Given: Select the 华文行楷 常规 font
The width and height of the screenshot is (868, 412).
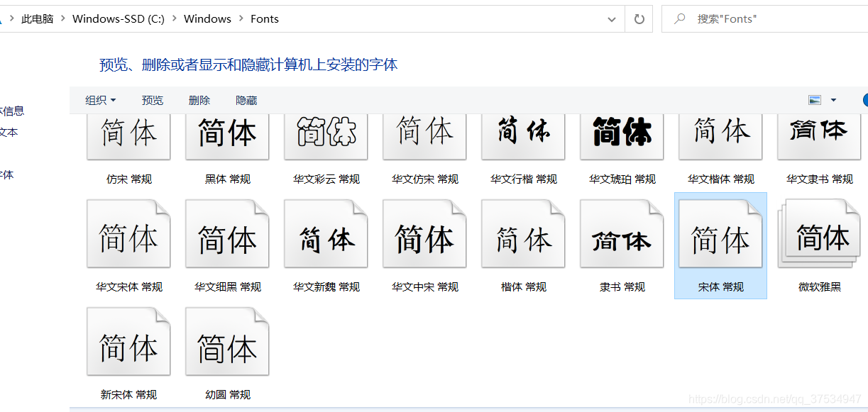Looking at the screenshot, I should coord(523,135).
